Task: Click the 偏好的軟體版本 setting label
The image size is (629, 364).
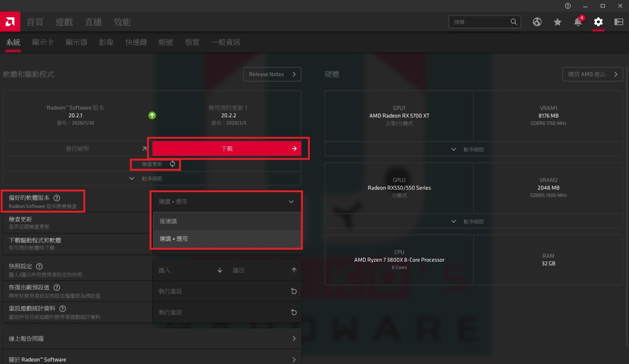Action: [29, 198]
